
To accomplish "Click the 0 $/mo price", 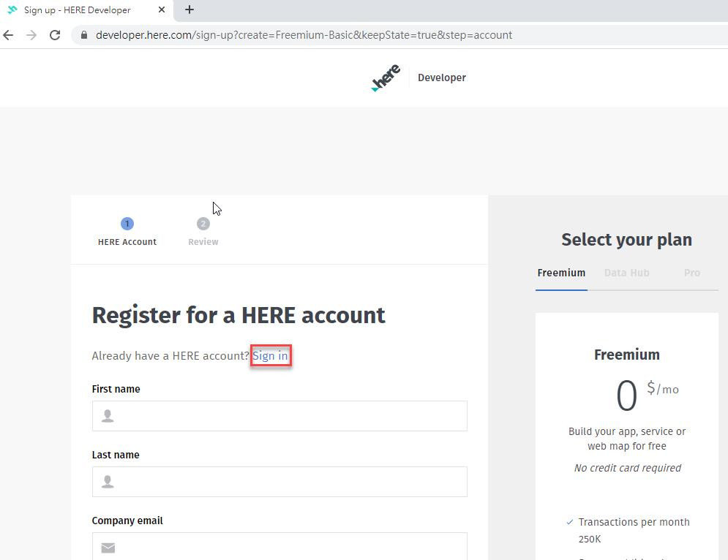I will click(x=648, y=395).
